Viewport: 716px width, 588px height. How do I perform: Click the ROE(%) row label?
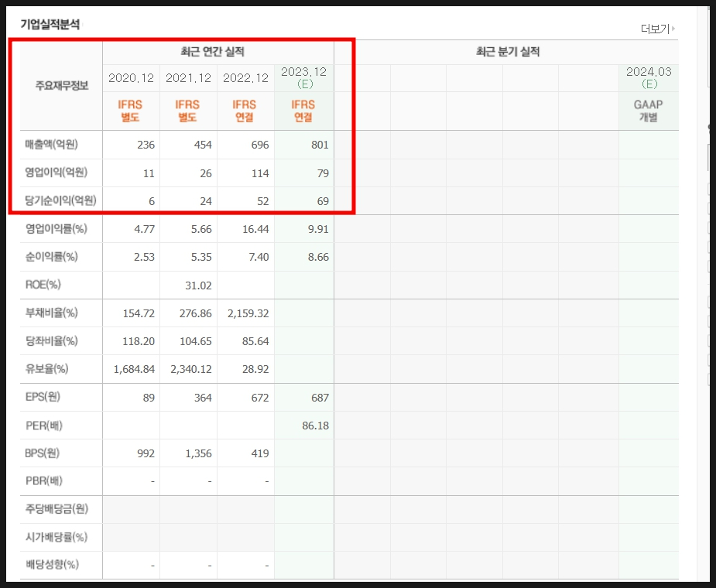[x=43, y=285]
